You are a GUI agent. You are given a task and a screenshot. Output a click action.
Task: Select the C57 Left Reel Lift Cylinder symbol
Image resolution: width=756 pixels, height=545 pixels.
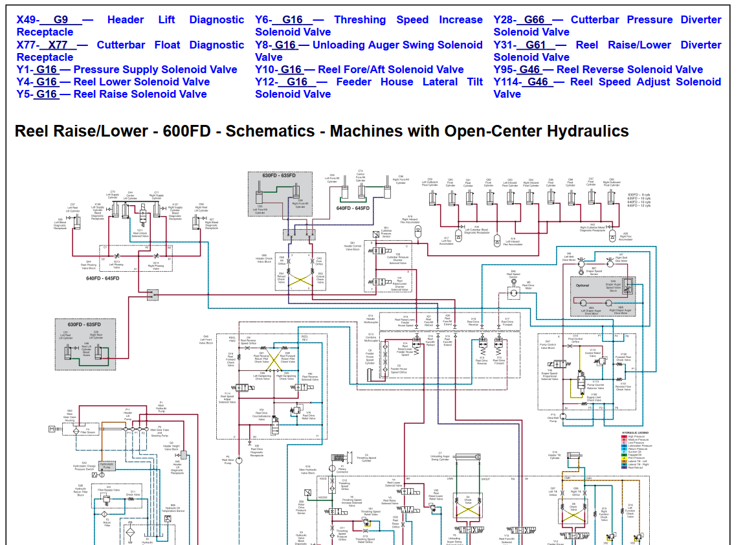tap(76, 221)
